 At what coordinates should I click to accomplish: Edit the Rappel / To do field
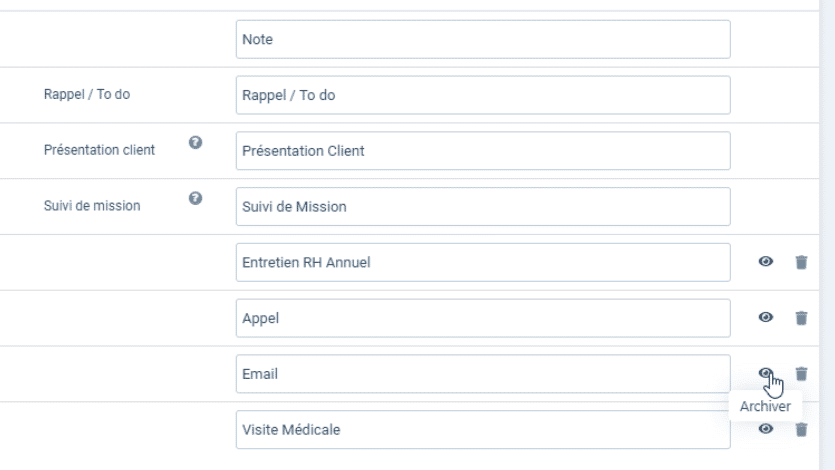tap(483, 95)
